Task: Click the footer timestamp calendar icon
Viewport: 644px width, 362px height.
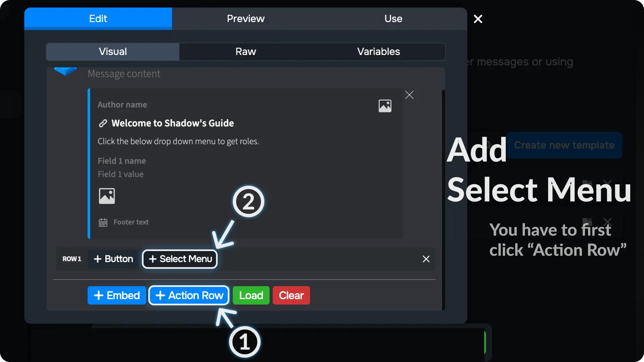Action: coord(103,223)
